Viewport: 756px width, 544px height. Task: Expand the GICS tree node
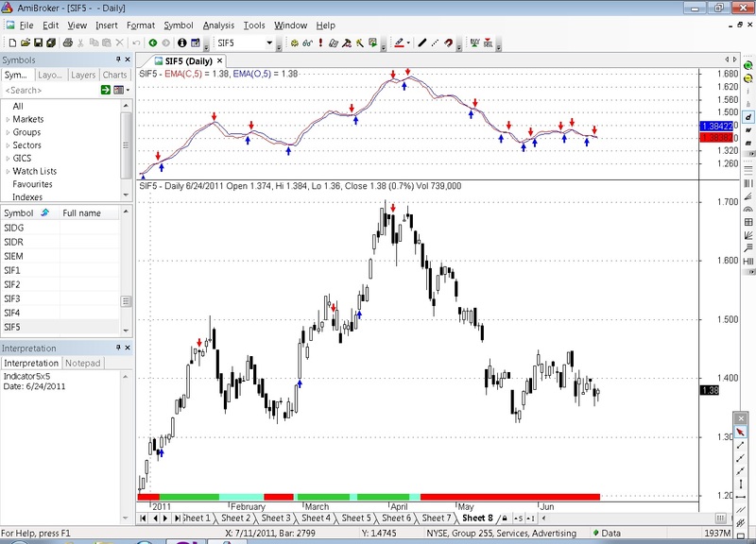coord(8,159)
